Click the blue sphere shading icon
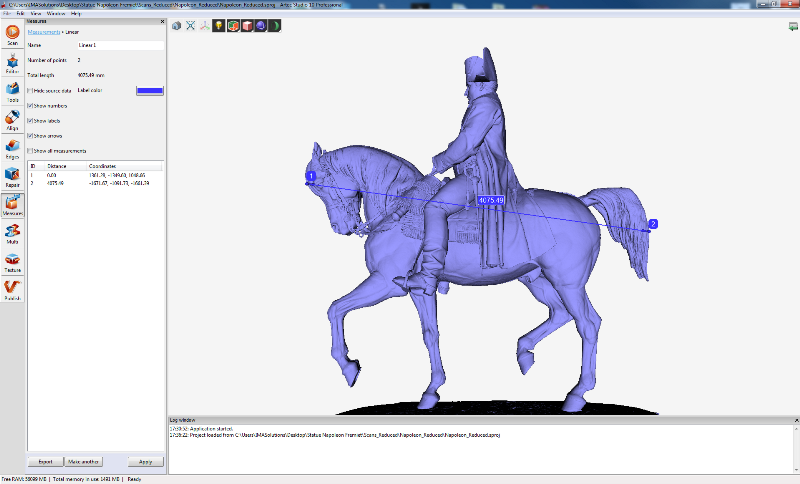The image size is (800, 484). [x=260, y=26]
